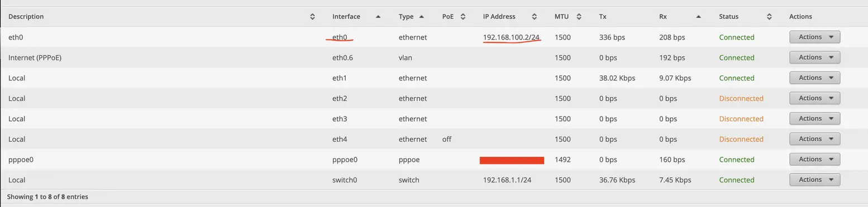Open Actions menu for pppoe0
The width and height of the screenshot is (868, 207).
(814, 160)
